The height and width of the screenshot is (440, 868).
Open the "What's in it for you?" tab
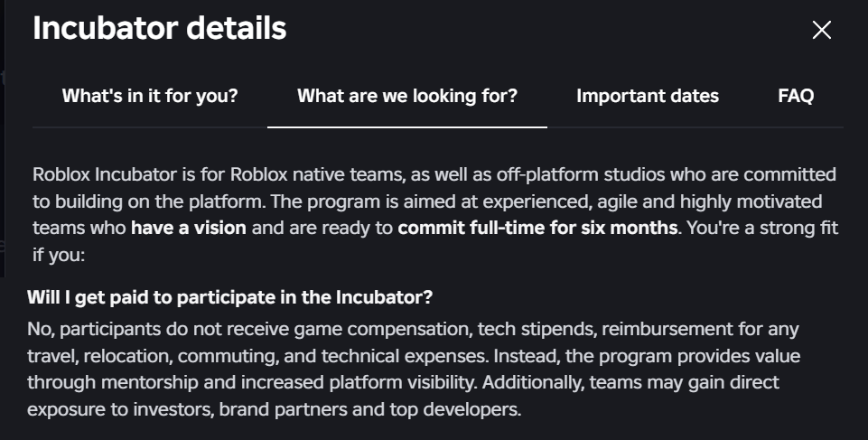tap(150, 96)
